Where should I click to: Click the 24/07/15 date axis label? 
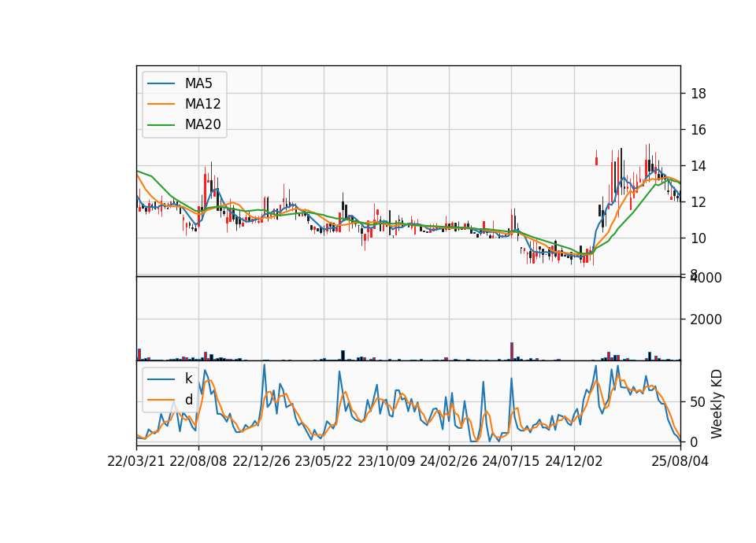(511, 461)
